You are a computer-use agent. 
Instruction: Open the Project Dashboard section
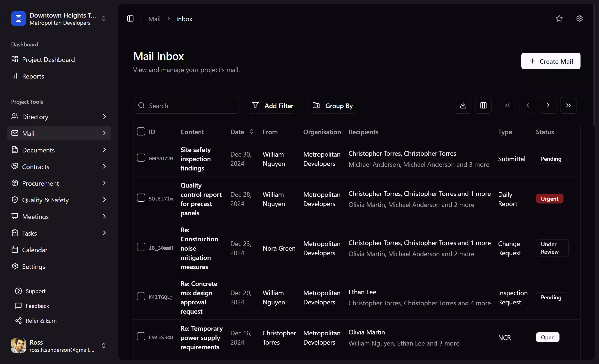click(48, 60)
